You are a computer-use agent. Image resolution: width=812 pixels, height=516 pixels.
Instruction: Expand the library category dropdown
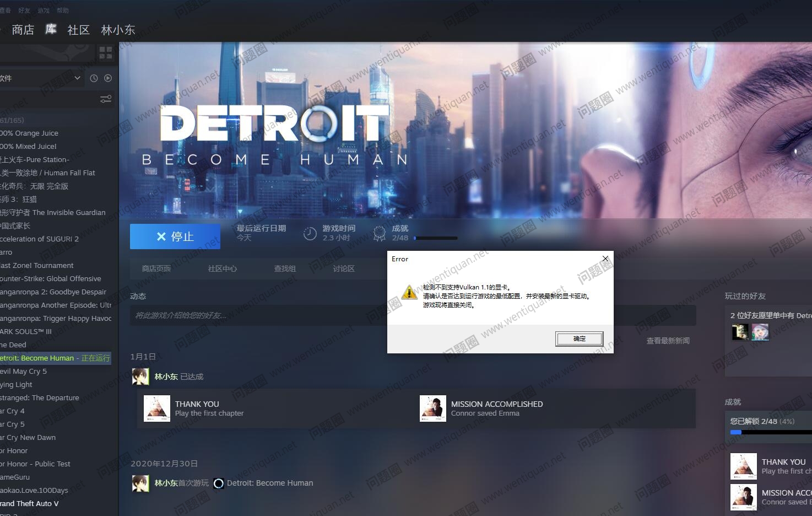tap(77, 78)
